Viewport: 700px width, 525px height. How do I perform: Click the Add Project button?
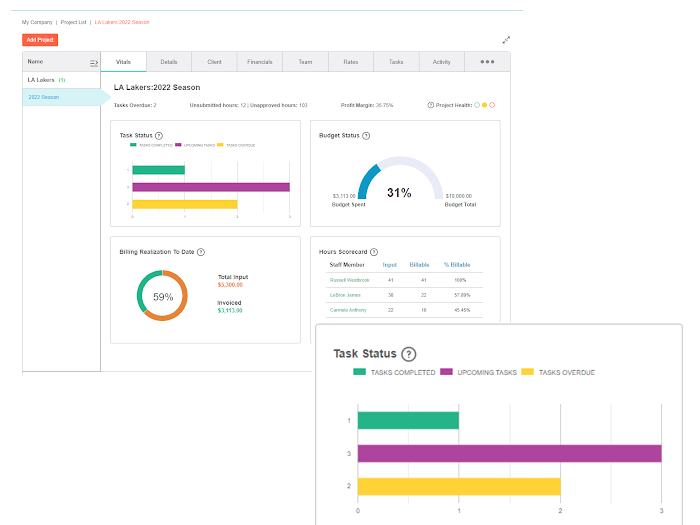[x=40, y=40]
